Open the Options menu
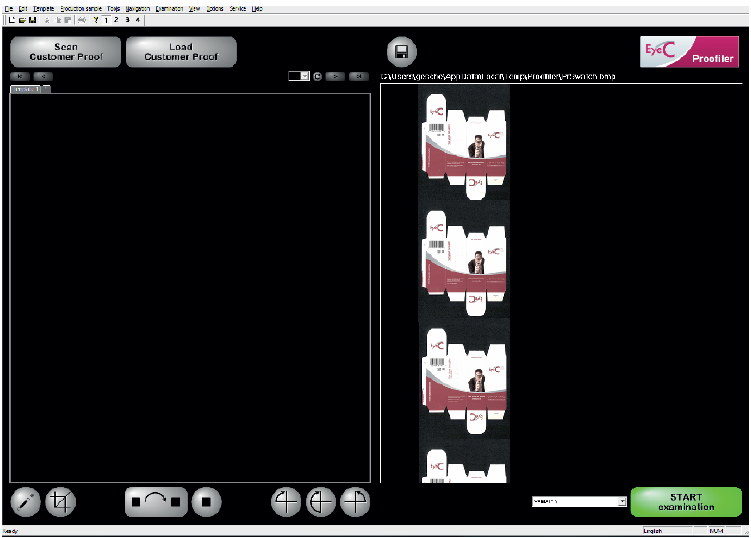The image size is (751, 538). [x=215, y=9]
